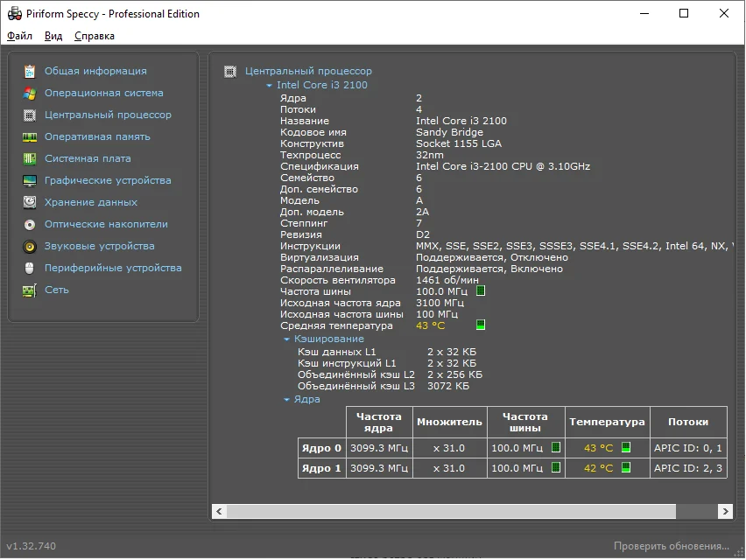
Task: Click the v1.32.740 version label
Action: pos(31,546)
